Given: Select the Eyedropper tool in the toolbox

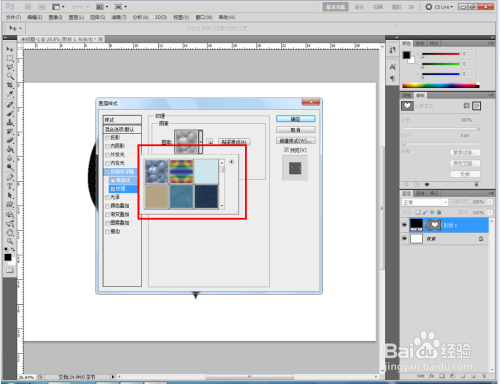Looking at the screenshot, I should pos(10,94).
